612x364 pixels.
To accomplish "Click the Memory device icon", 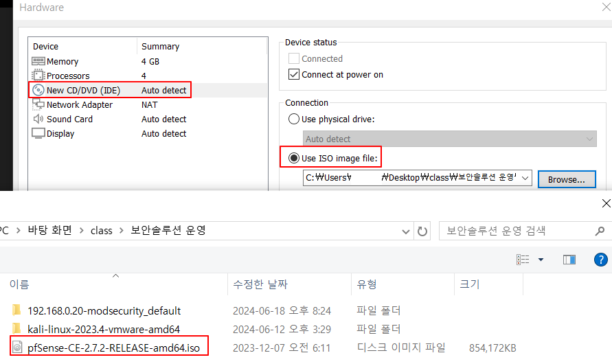I will (38, 61).
